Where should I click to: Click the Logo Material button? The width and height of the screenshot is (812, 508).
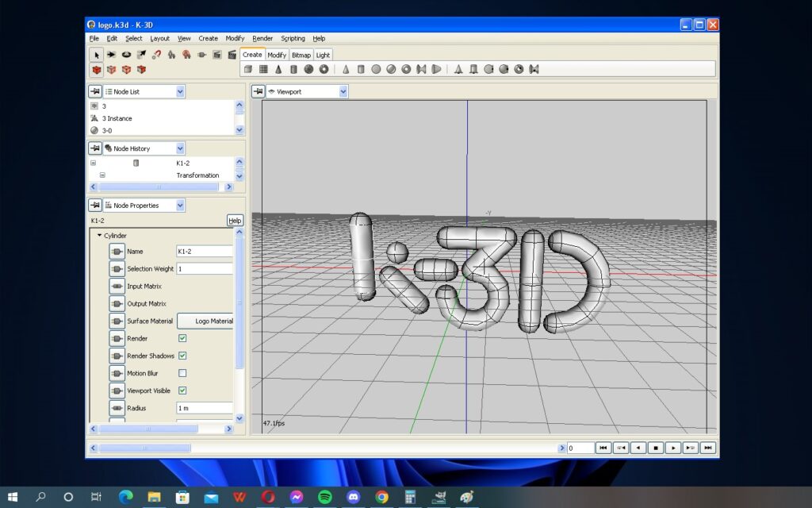click(205, 321)
